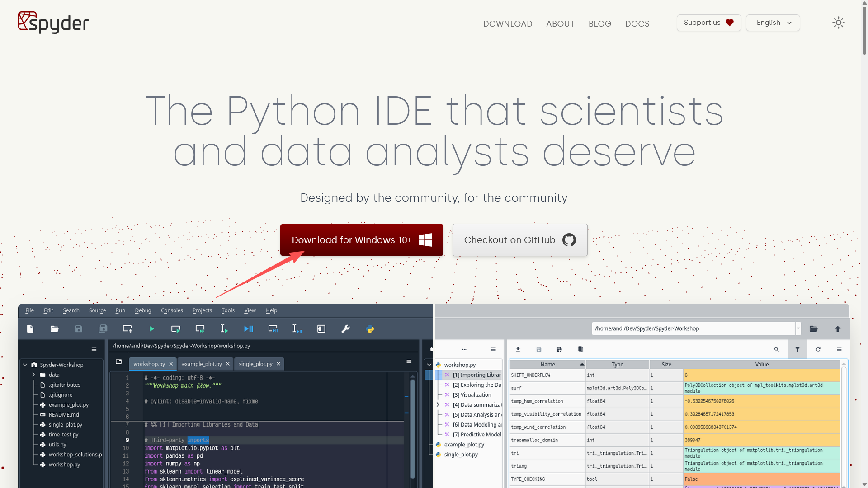This screenshot has width=868, height=488.
Task: Click Checkout on GitHub button
Action: (519, 240)
